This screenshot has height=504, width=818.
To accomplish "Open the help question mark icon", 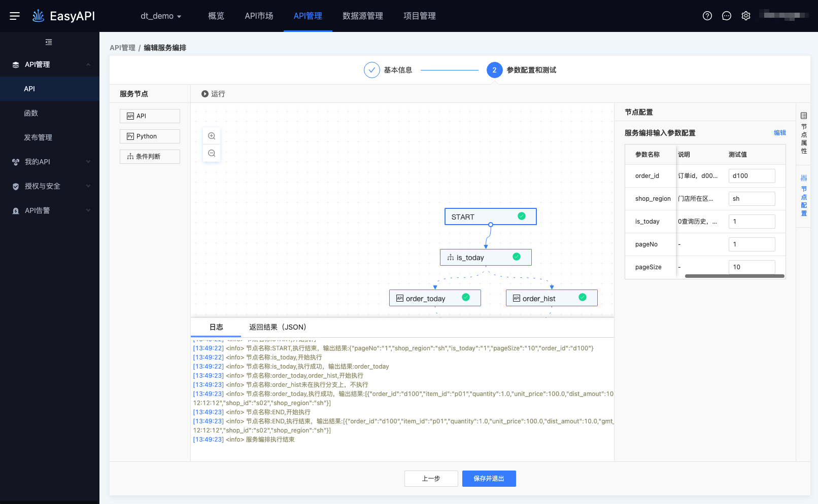I will 707,16.
